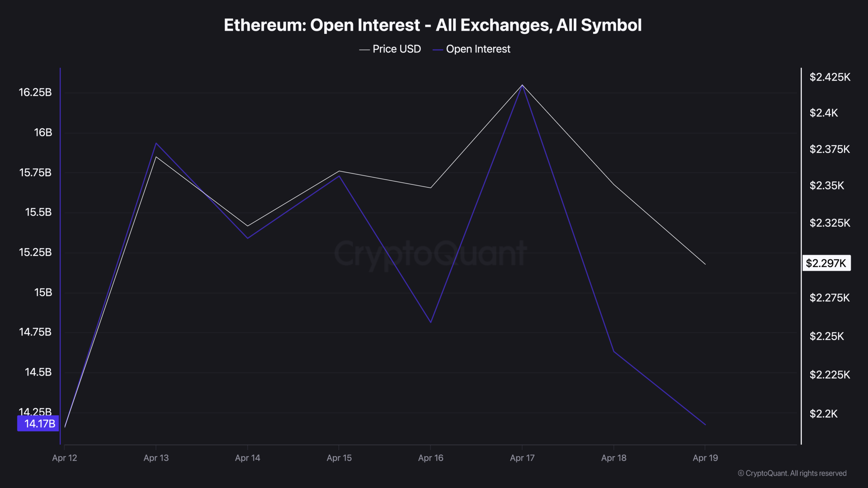
Task: Click the chart title about Ethereum Open Interest
Action: coord(433,25)
